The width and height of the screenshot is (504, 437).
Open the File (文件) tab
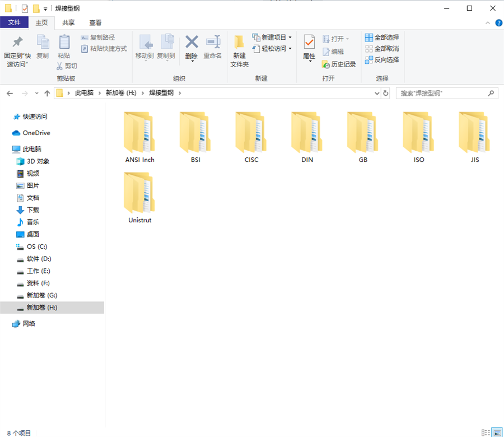[14, 22]
